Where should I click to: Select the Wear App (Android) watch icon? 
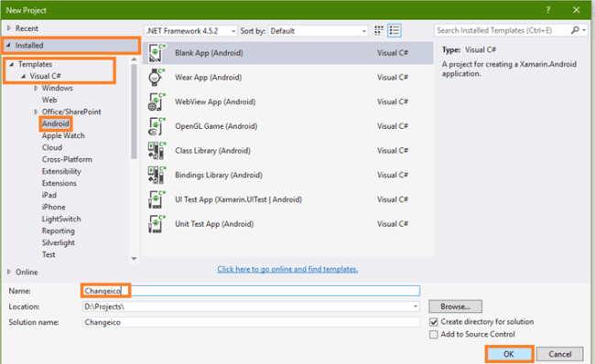point(157,78)
